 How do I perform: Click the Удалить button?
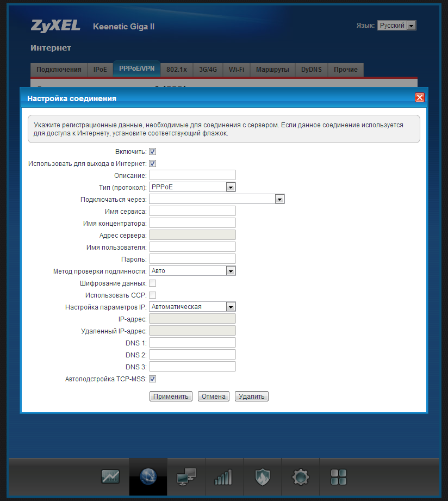(x=252, y=396)
